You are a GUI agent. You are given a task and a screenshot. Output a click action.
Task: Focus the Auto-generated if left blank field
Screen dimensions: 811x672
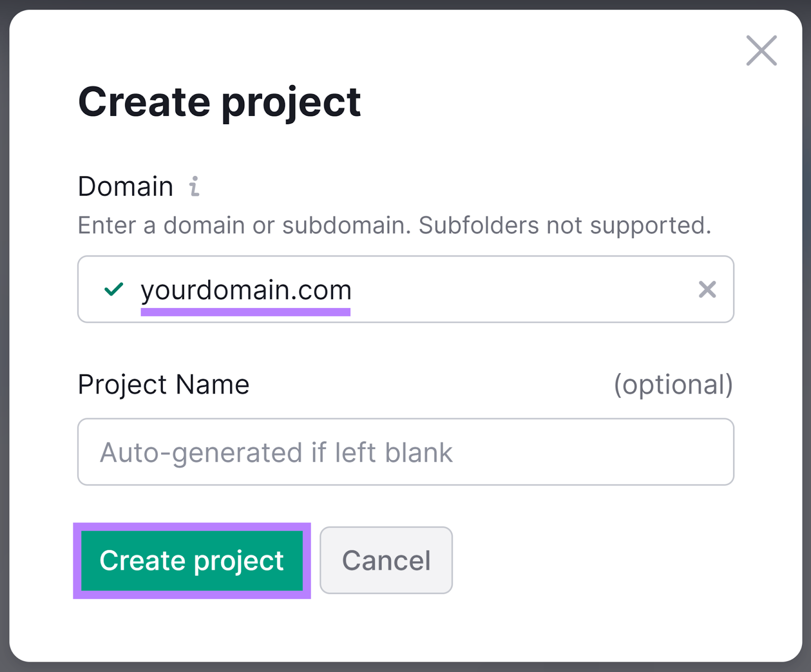355,452
